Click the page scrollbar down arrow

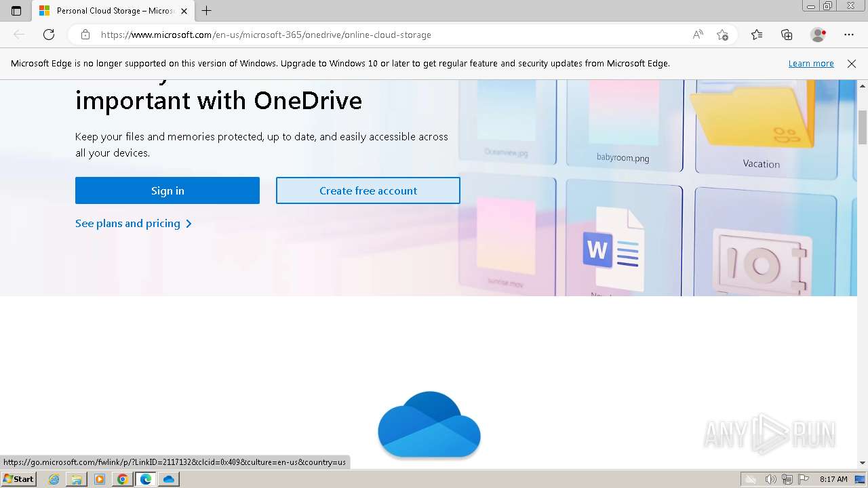[863, 463]
